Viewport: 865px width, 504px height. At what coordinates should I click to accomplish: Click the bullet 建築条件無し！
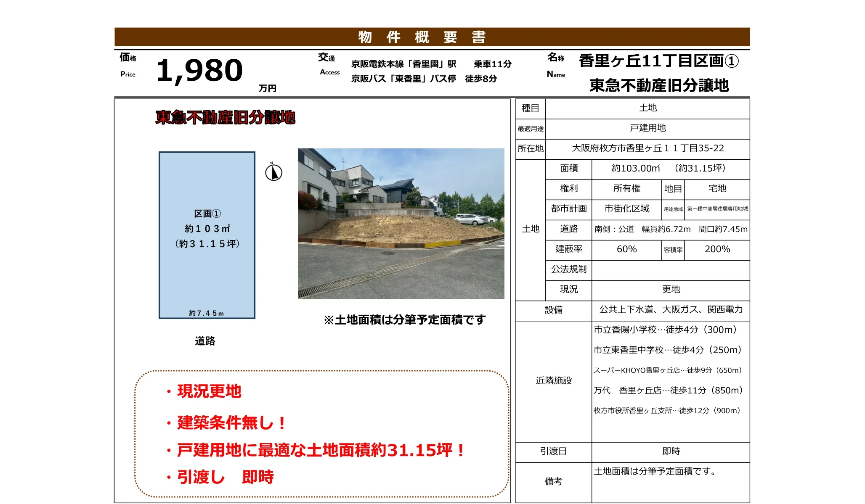coord(226,422)
